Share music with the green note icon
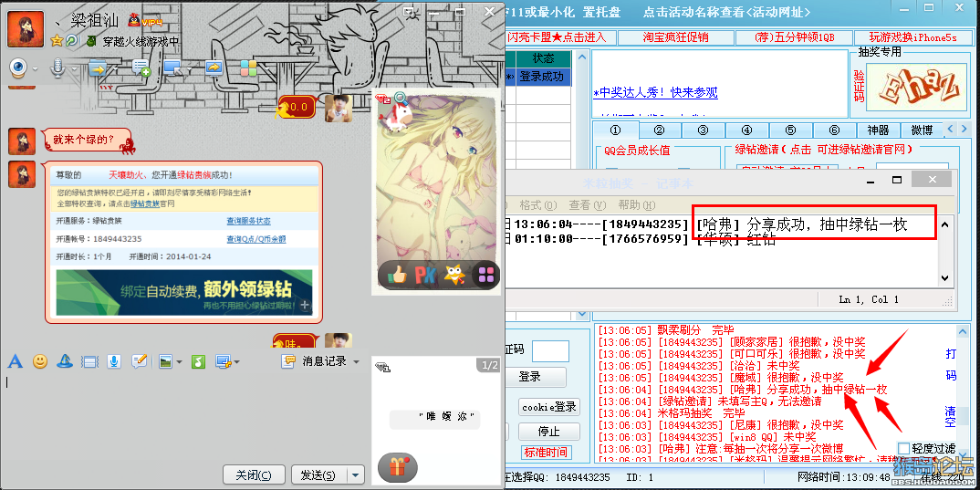This screenshot has height=490, width=980. pos(198,361)
